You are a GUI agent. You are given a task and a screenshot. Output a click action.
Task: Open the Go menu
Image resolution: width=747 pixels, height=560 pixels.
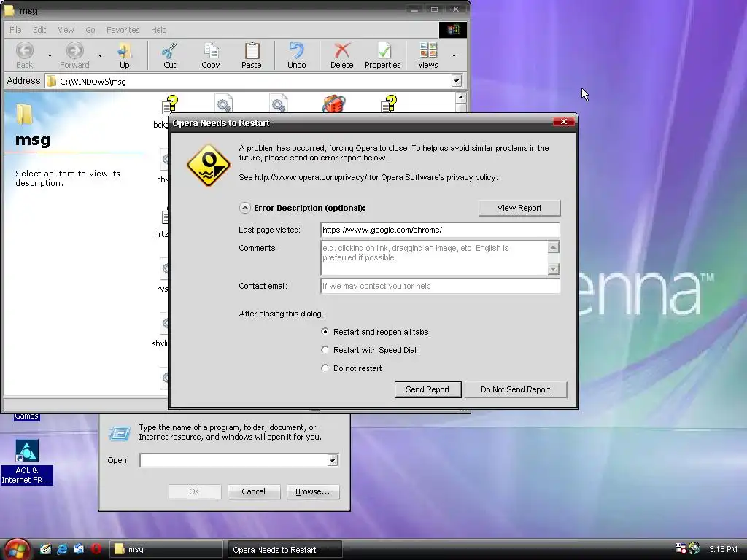90,30
